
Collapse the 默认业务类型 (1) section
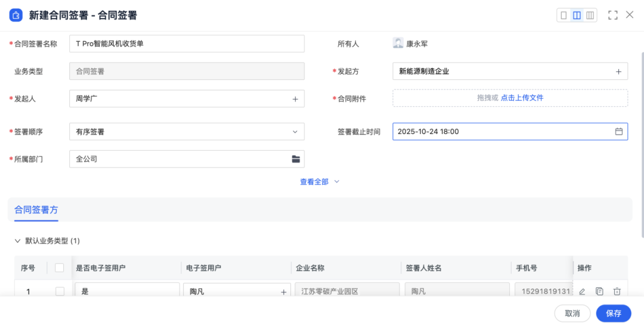[17, 241]
